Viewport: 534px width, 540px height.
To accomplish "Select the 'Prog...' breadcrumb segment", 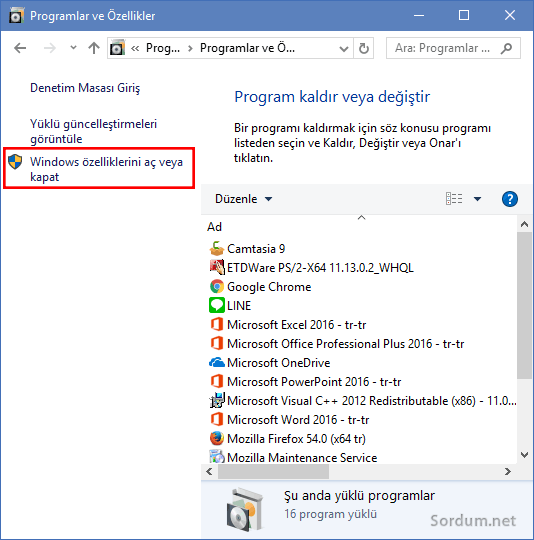I will point(163,48).
